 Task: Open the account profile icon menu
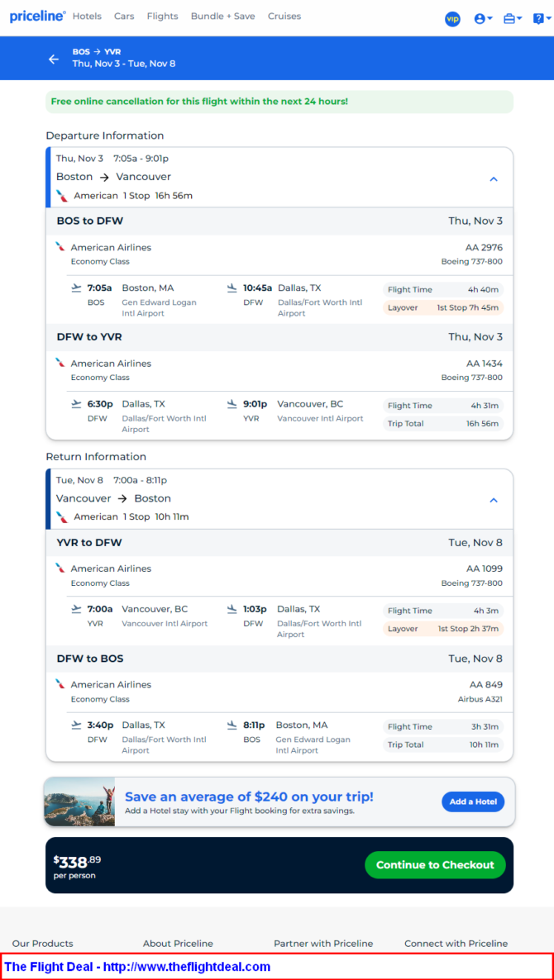[484, 19]
